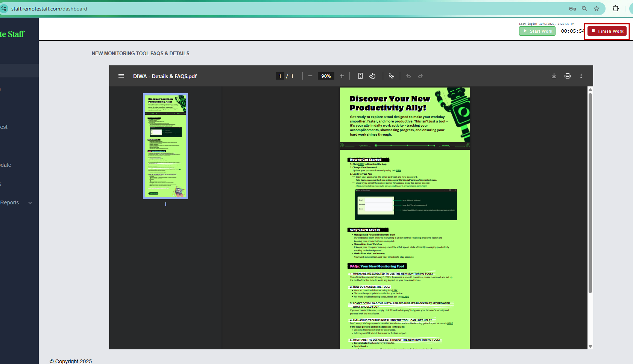Click the PDF scrollbar up arrow
Viewport: 633px width, 364px height.
590,89
